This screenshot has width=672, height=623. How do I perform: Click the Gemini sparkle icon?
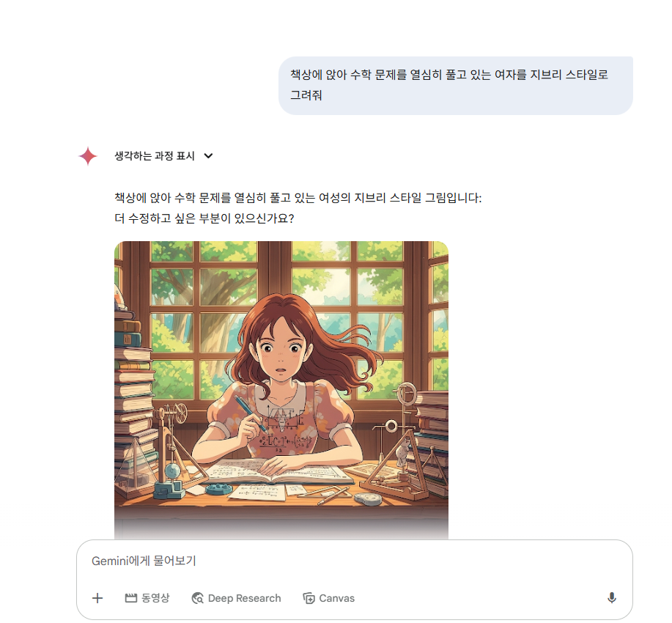pyautogui.click(x=88, y=155)
